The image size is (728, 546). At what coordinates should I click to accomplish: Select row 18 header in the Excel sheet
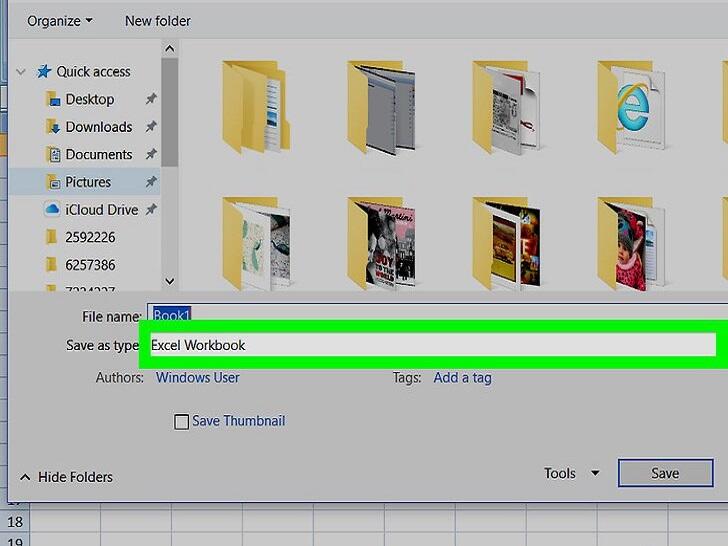(x=15, y=522)
